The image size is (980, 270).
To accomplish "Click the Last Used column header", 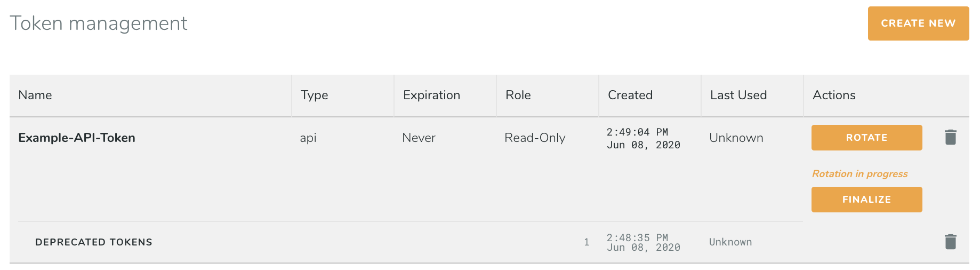I will (x=738, y=95).
